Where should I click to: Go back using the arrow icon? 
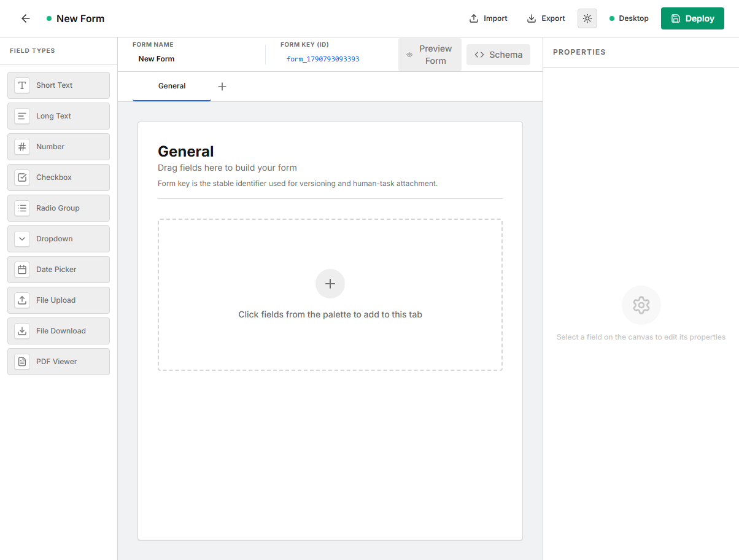click(x=25, y=18)
